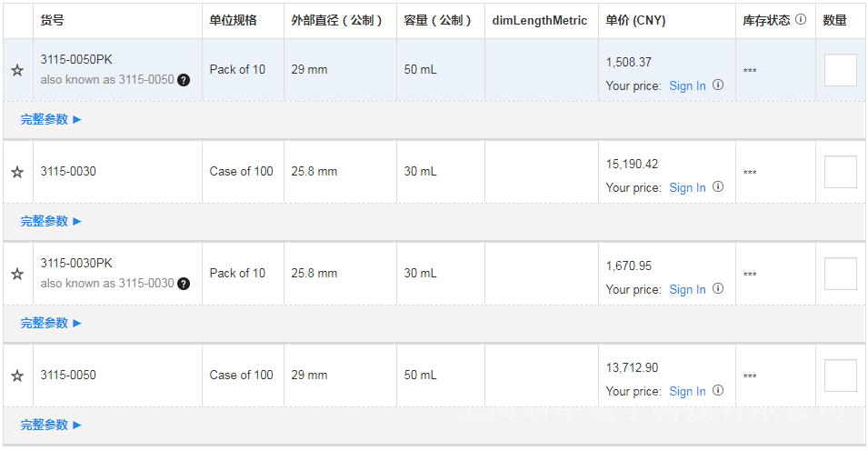
Task: Click Sign In for the 1,508.37 price
Action: 687,85
